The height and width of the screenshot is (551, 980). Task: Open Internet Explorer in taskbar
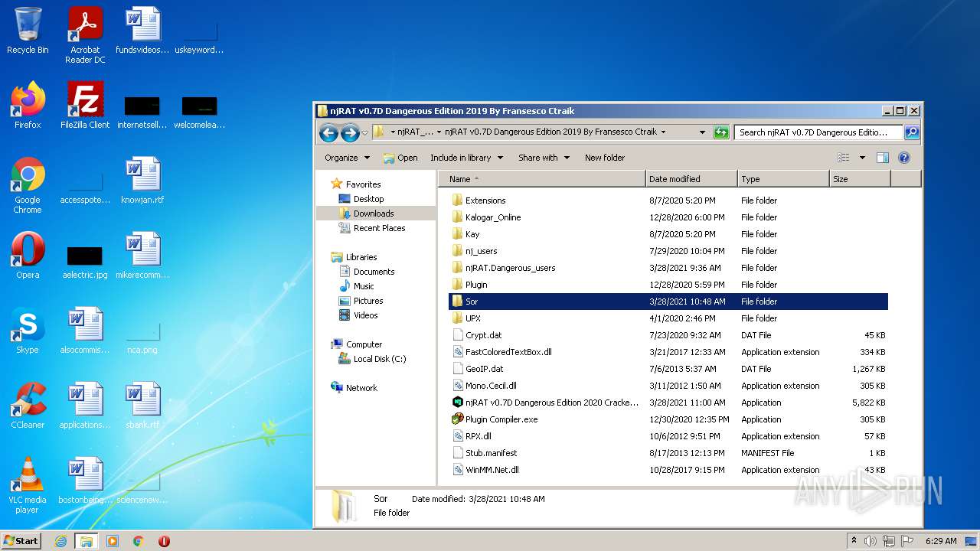[x=60, y=541]
